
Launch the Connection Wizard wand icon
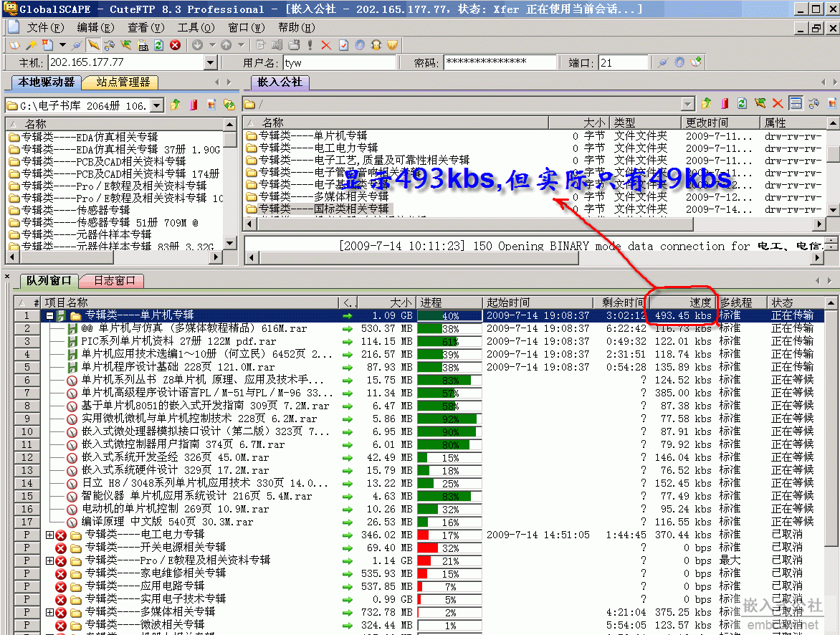coord(32,45)
